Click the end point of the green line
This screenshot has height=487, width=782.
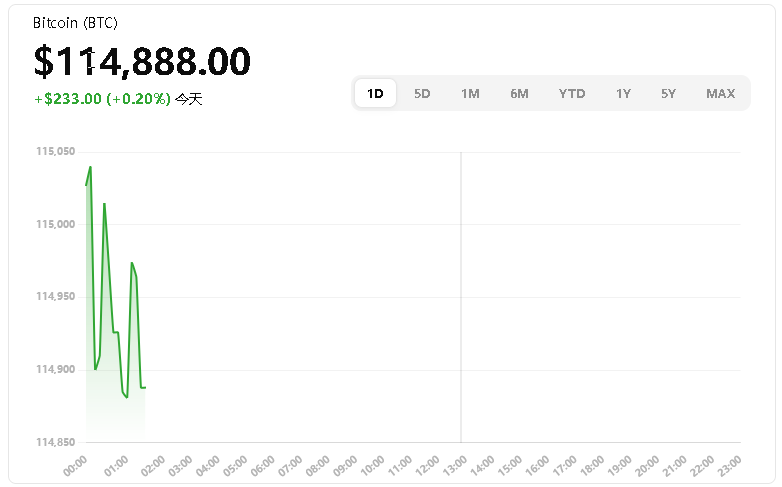(145, 387)
